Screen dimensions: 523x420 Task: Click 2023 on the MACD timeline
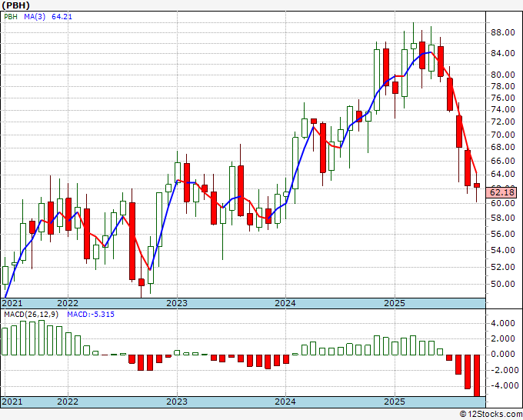pyautogui.click(x=177, y=402)
